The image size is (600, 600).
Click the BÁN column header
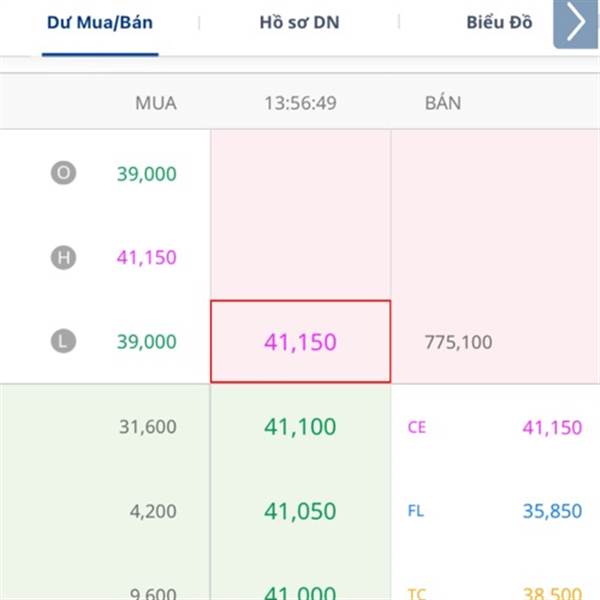tap(443, 102)
